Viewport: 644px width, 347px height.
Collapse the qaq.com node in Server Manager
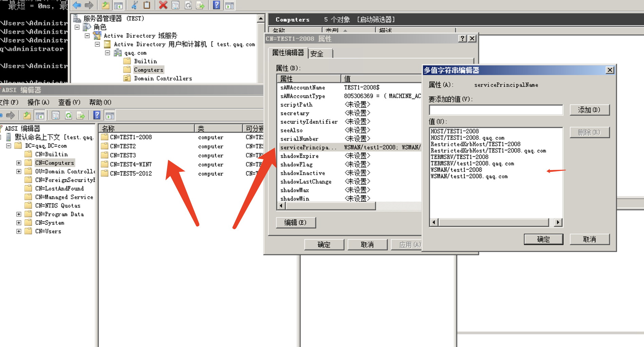point(108,53)
